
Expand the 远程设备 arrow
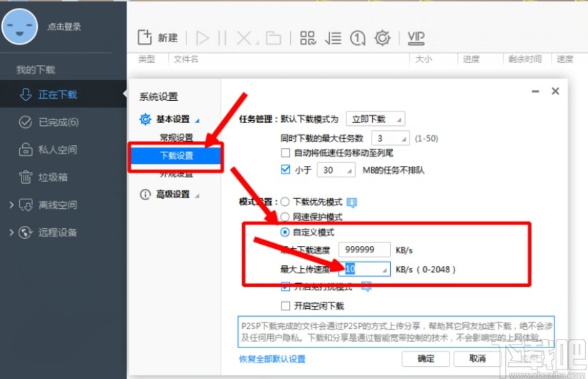11,232
